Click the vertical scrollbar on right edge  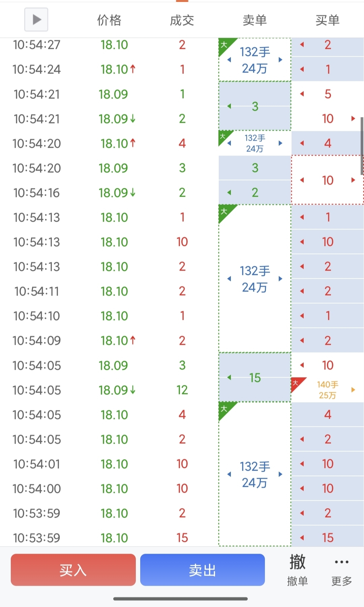(362, 146)
